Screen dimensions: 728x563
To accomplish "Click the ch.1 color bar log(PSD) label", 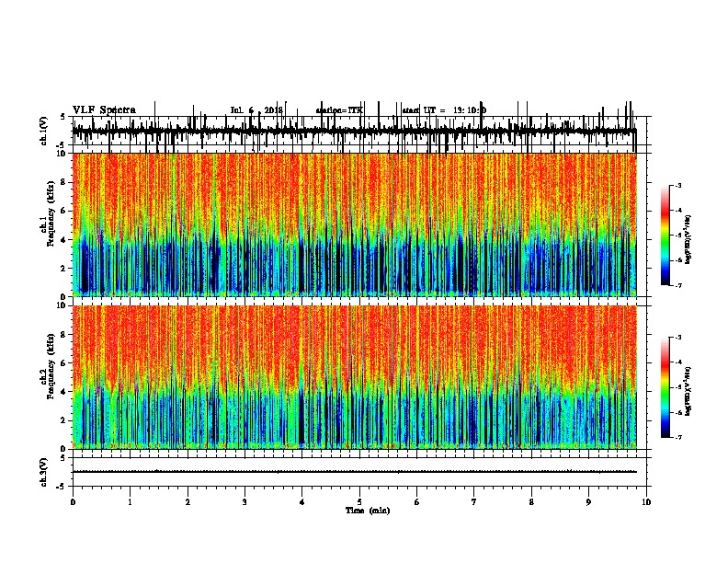I will pos(688,239).
